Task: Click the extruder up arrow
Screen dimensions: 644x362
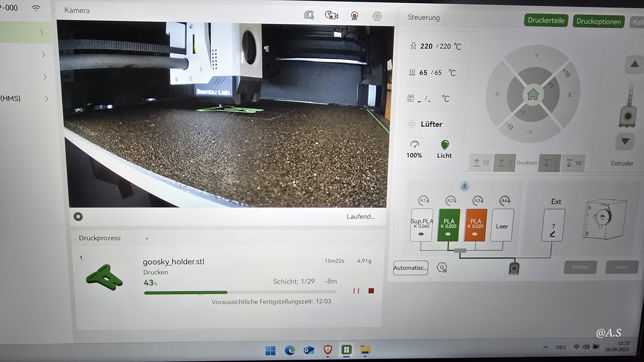Action: tap(634, 65)
